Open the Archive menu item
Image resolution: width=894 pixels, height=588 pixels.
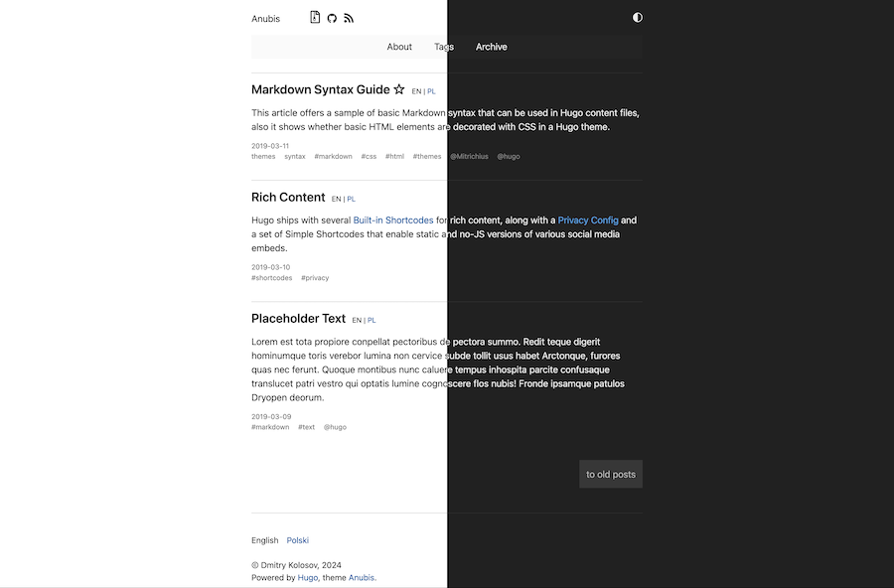492,47
